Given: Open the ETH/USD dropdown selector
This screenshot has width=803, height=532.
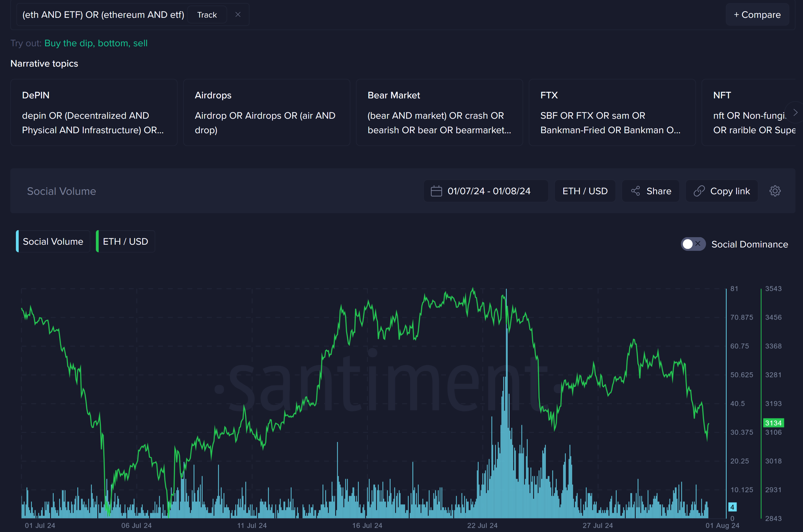Looking at the screenshot, I should [x=584, y=191].
